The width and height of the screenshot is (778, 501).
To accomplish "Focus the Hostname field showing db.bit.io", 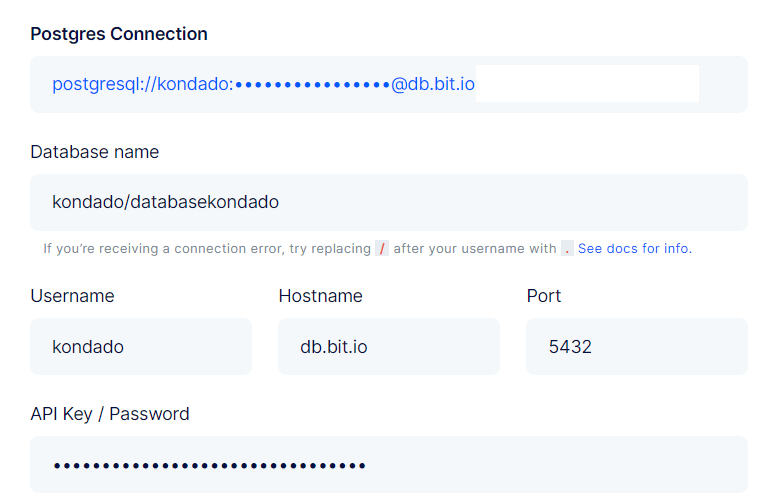I will (388, 347).
